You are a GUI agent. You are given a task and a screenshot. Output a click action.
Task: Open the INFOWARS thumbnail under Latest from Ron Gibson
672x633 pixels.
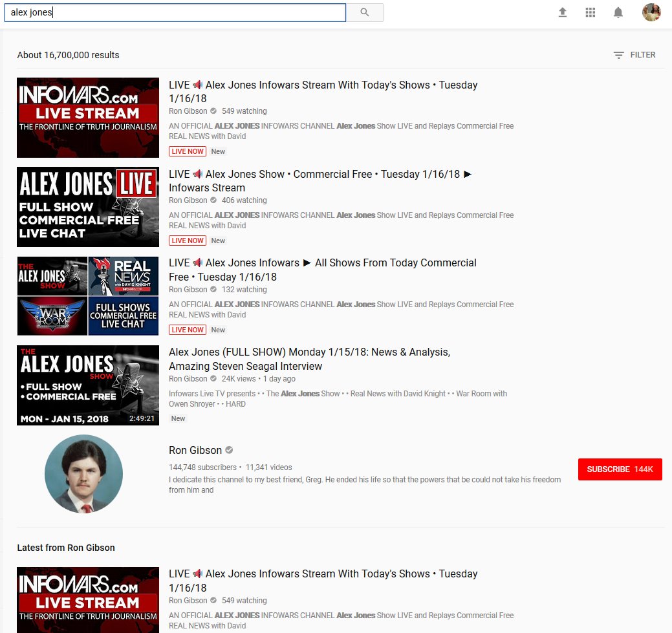(88, 600)
